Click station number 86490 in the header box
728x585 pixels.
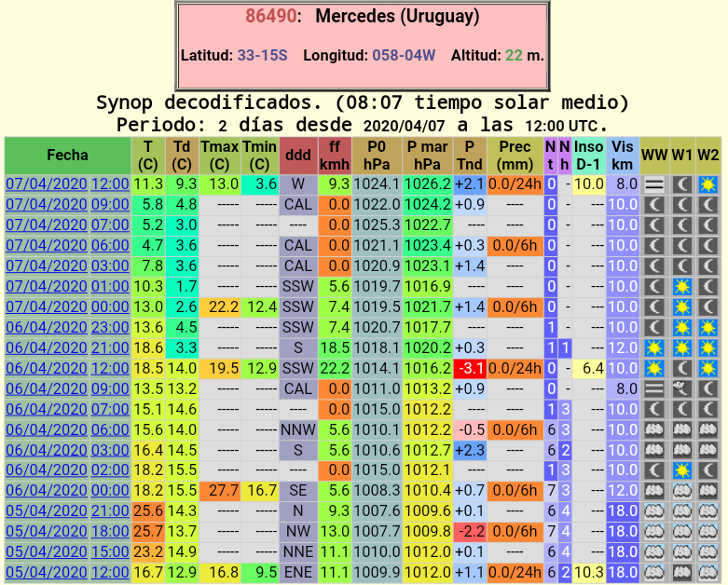point(270,16)
